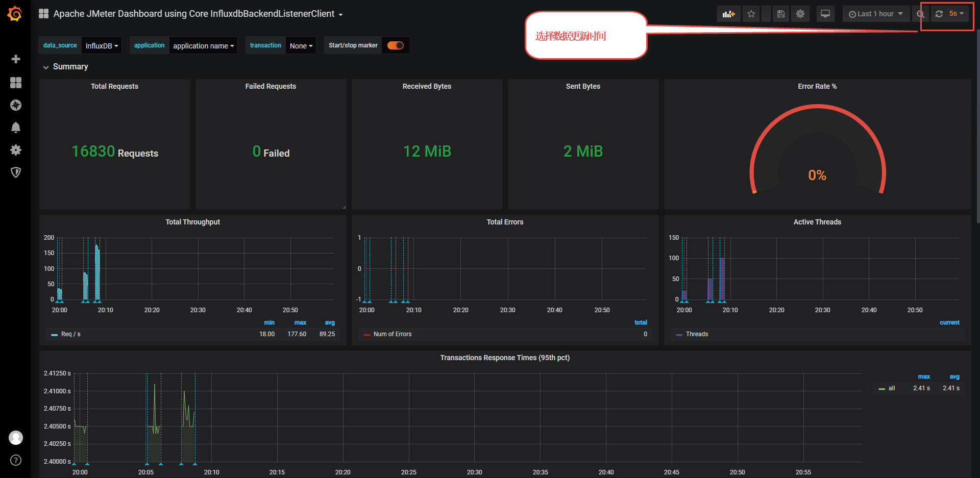980x478 pixels.
Task: Click the Add panel toolbar icon
Action: (x=728, y=14)
